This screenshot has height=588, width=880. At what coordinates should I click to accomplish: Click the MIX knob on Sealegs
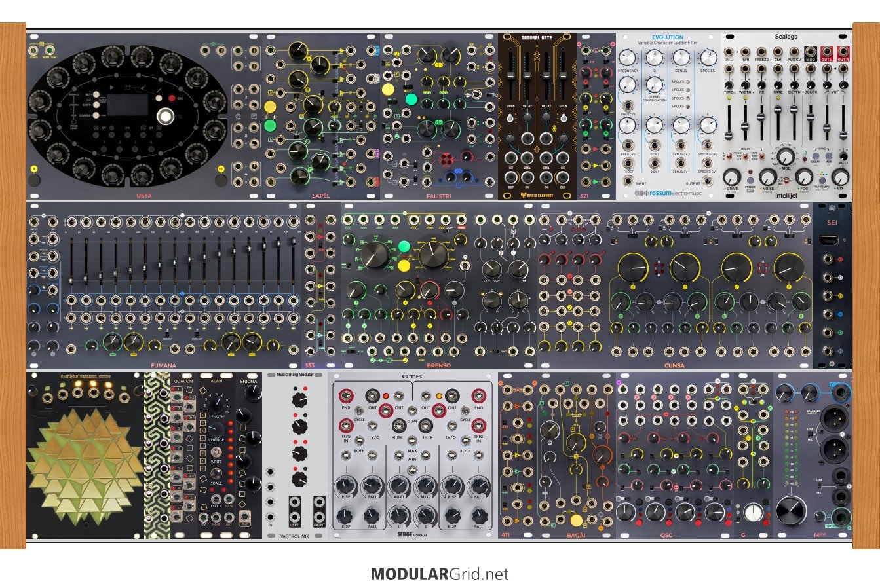pos(841,177)
